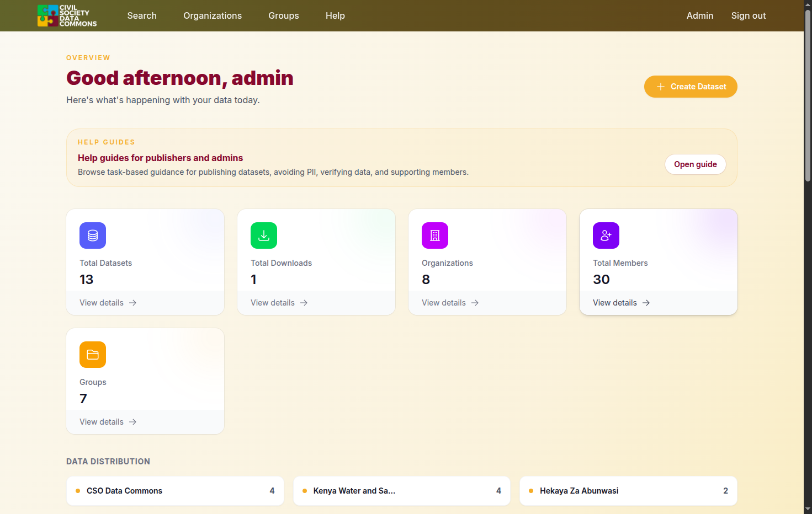This screenshot has height=514, width=812.
Task: View details for Total Members
Action: tap(622, 303)
